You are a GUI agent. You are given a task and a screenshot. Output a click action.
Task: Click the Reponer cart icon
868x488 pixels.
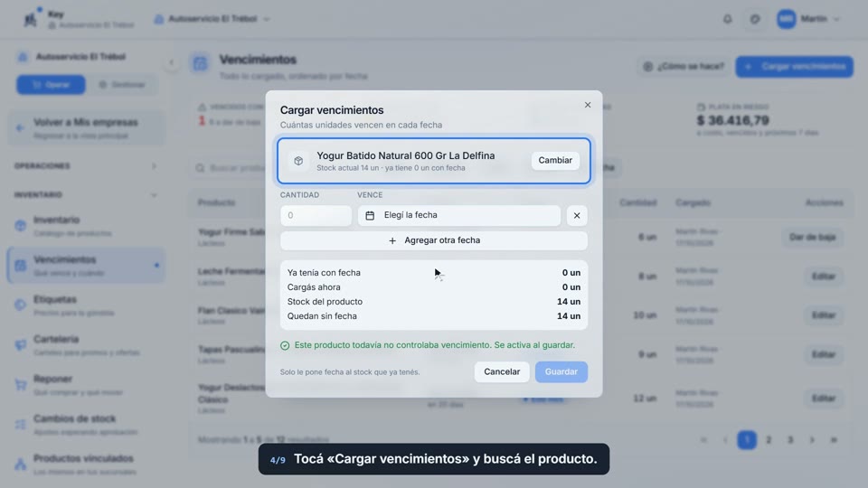21,385
